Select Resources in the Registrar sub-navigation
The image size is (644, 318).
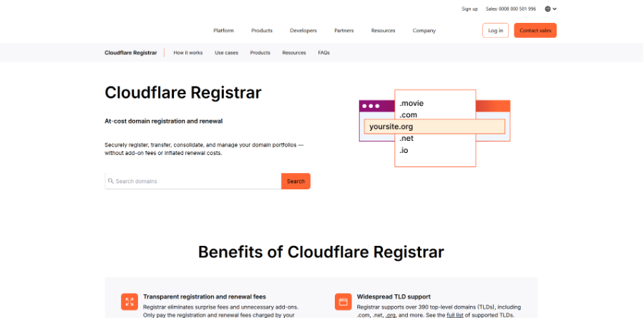point(293,52)
